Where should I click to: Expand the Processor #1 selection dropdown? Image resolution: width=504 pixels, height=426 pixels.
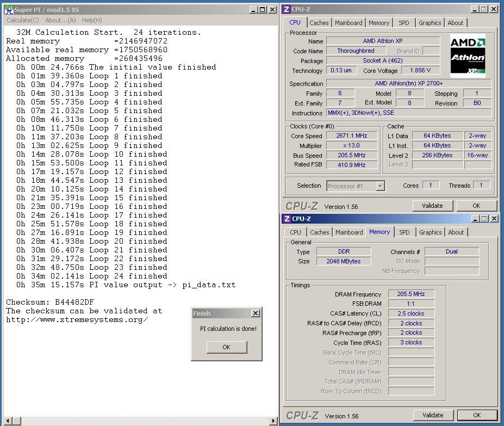coord(380,186)
